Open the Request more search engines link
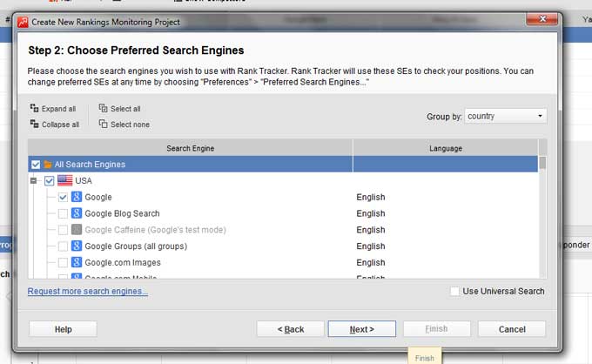592x364 pixels. point(87,292)
